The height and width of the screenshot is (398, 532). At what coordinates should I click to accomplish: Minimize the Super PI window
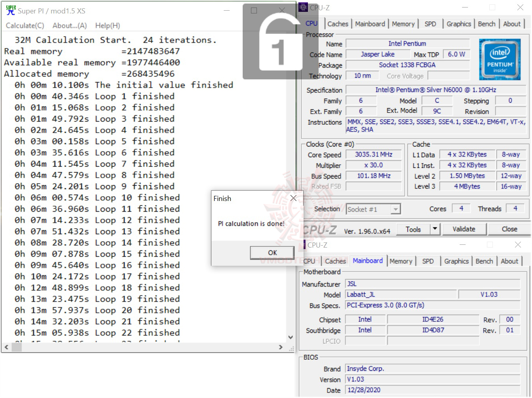pos(226,11)
